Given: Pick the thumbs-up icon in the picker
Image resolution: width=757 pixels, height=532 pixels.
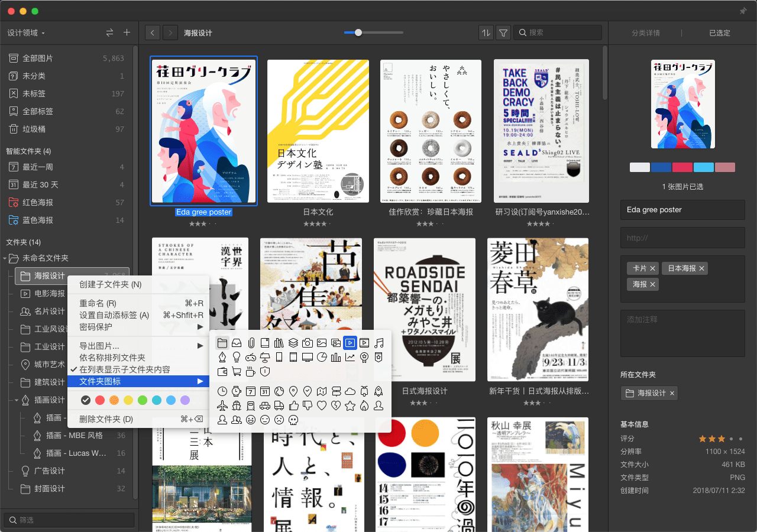Looking at the screenshot, I should [293, 406].
